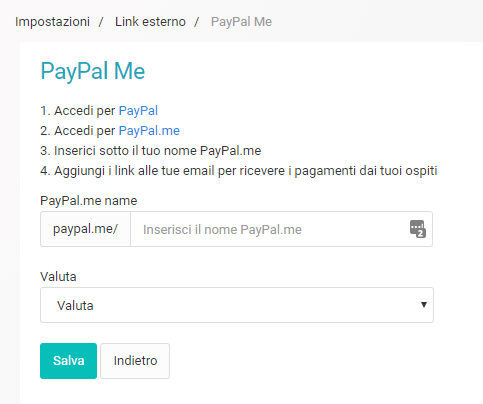Image resolution: width=483 pixels, height=404 pixels.
Task: Click the PayPal Me page heading
Action: pos(93,71)
